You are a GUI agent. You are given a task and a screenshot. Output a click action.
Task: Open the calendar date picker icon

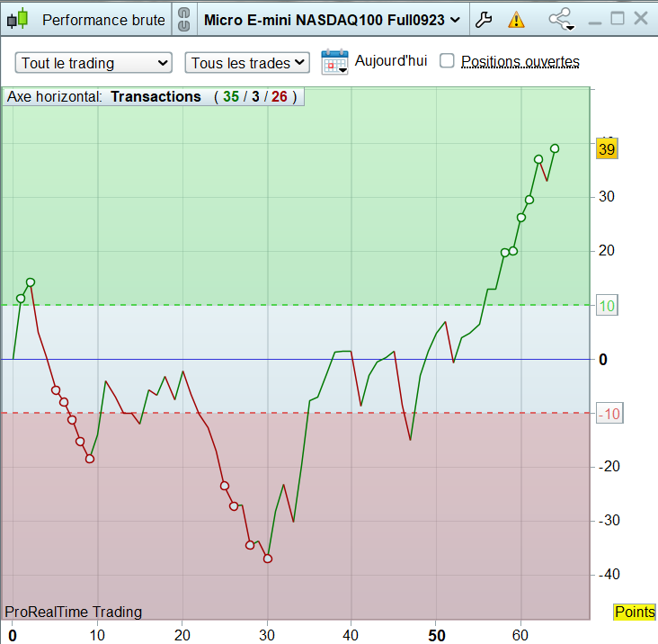(x=334, y=62)
